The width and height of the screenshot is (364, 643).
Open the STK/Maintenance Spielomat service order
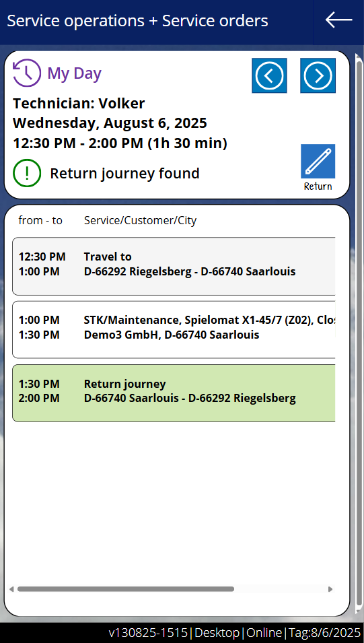174,330
